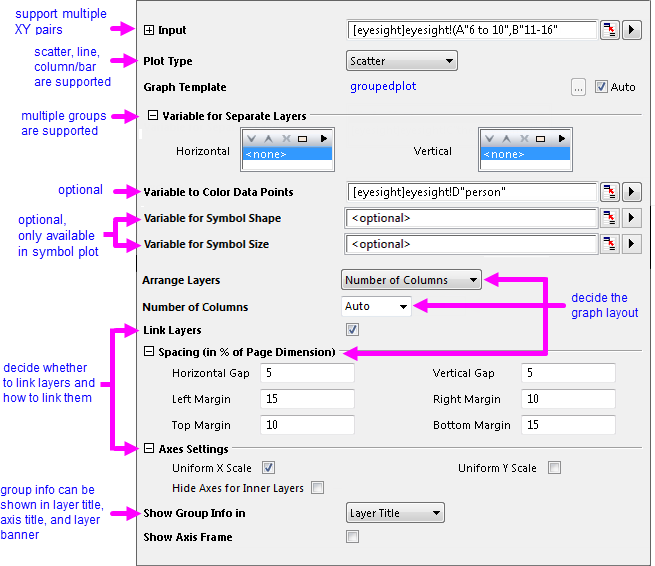
Task: Open the Arrange Layers dropdown
Action: pos(411,280)
